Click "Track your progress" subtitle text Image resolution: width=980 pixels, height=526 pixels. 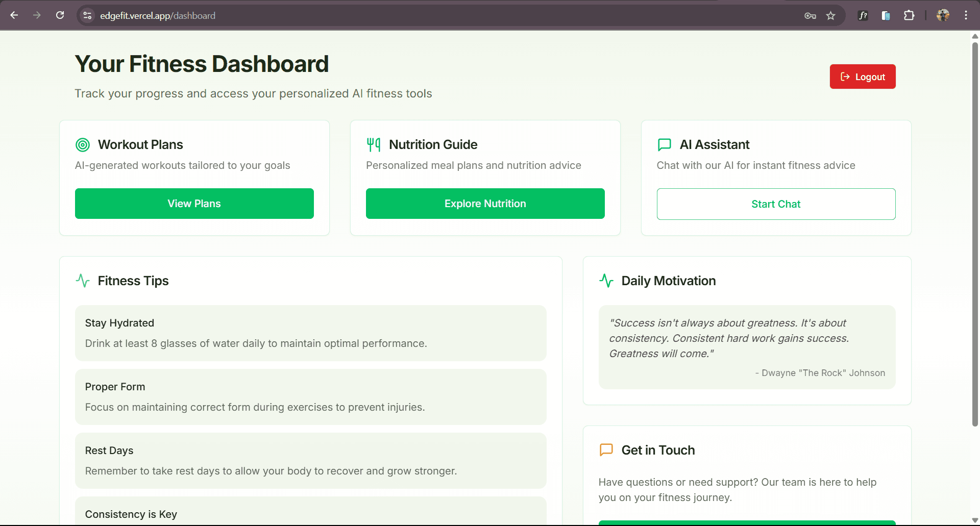pyautogui.click(x=253, y=93)
